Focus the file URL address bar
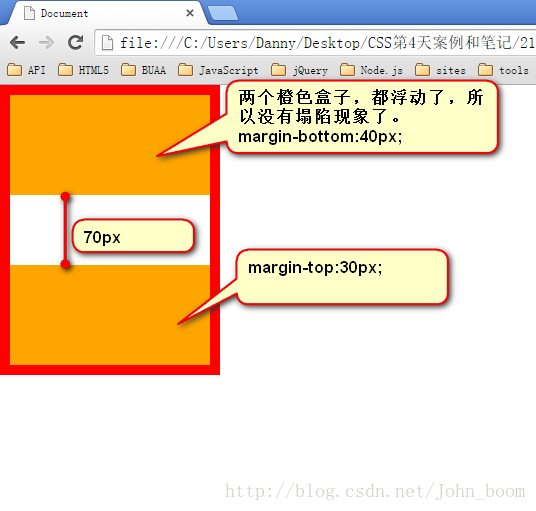Viewport: 536px width, 511px height. [x=315, y=43]
